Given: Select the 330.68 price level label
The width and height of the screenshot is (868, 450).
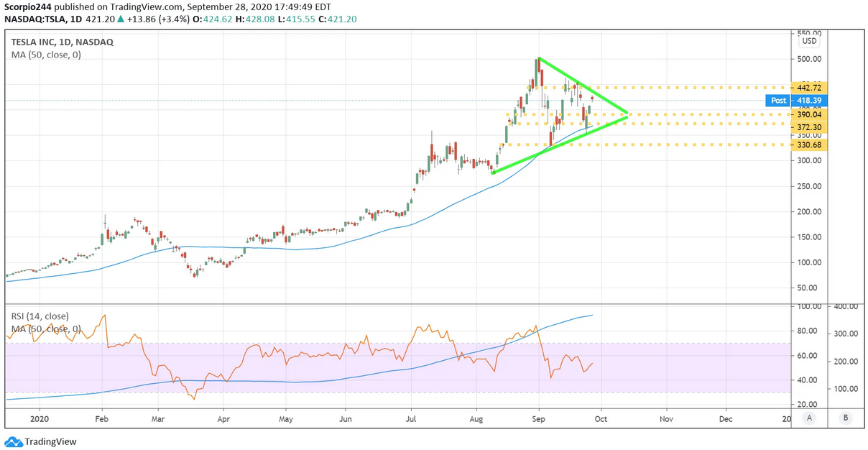Looking at the screenshot, I should 811,145.
